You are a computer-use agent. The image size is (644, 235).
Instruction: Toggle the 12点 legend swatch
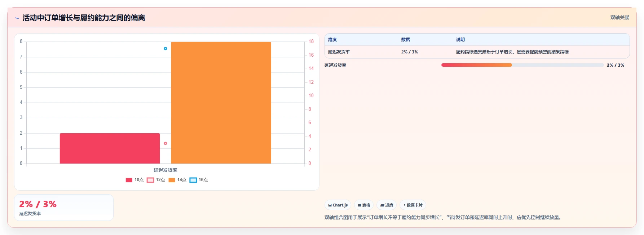click(150, 180)
